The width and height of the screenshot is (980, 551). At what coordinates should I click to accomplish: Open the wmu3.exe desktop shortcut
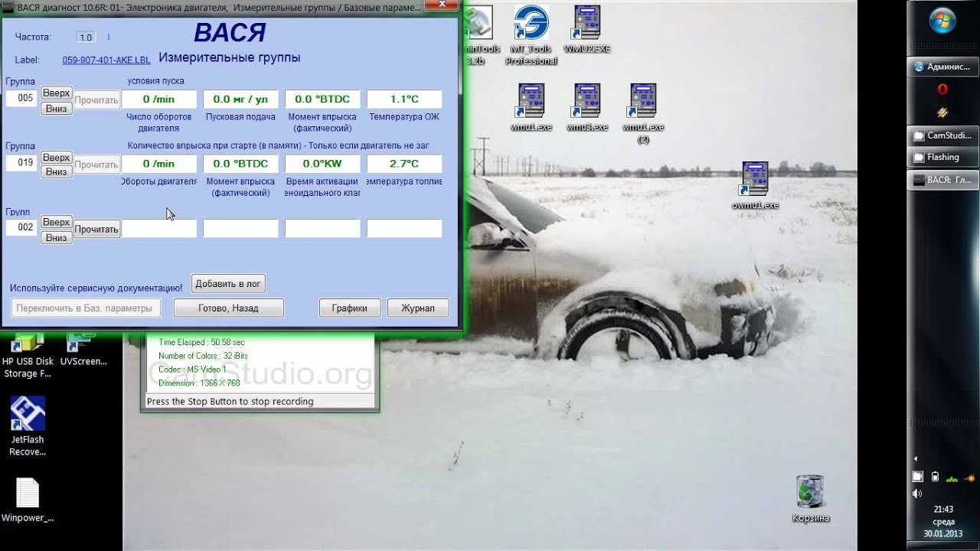[x=587, y=107]
